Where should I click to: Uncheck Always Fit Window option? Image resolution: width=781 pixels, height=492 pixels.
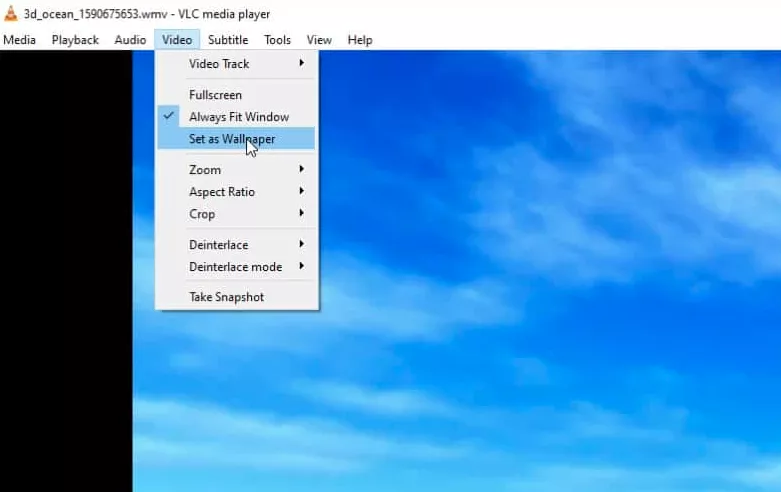236,117
